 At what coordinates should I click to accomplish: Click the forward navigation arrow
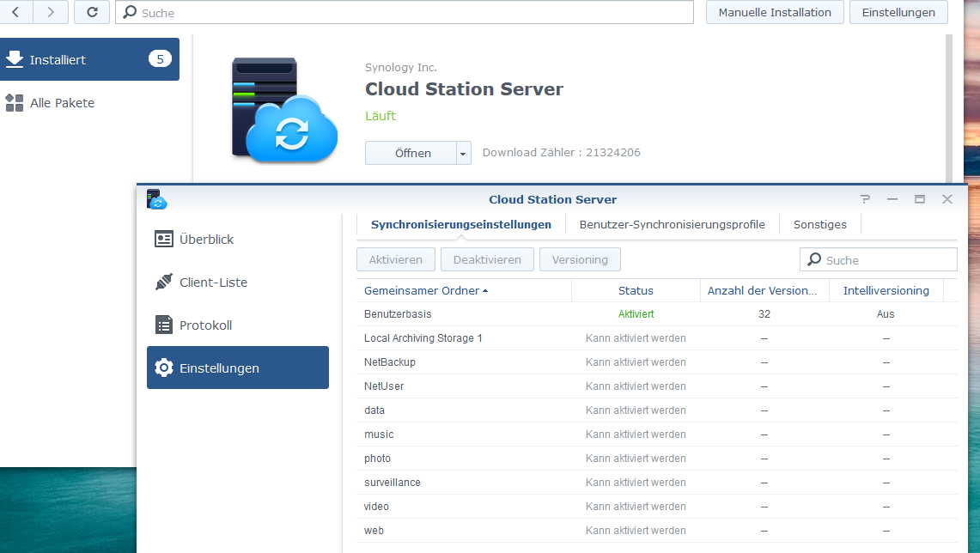[x=51, y=12]
